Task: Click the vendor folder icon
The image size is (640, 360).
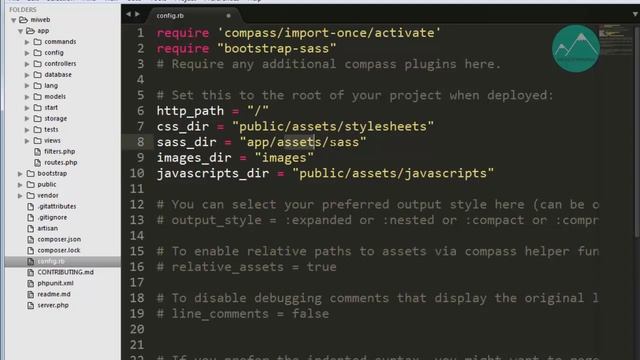Action: pos(31,196)
